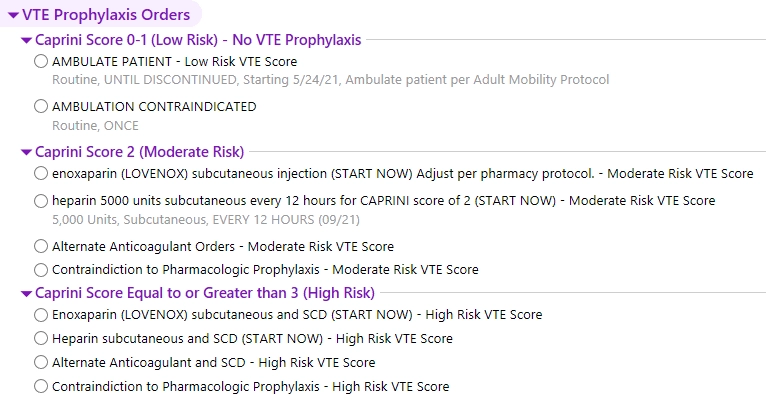766x403 pixels.
Task: Click Caprini Score 0-1 No VTE Prophylaxis heading
Action: [x=198, y=41]
